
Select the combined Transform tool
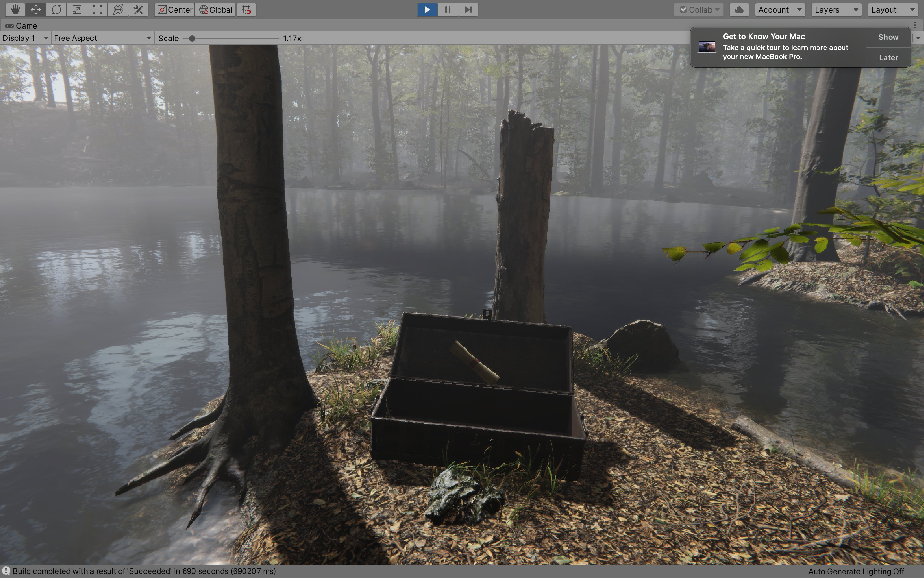[118, 10]
